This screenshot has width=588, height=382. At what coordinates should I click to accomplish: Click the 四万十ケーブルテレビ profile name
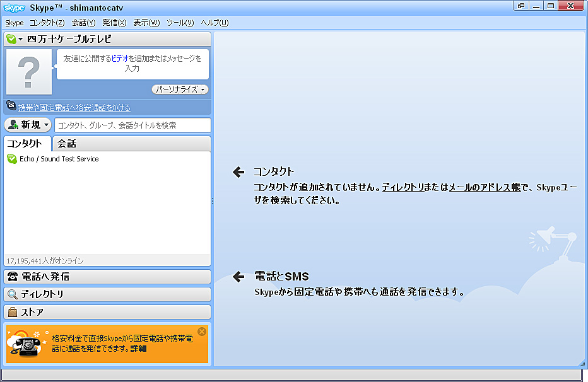point(69,39)
